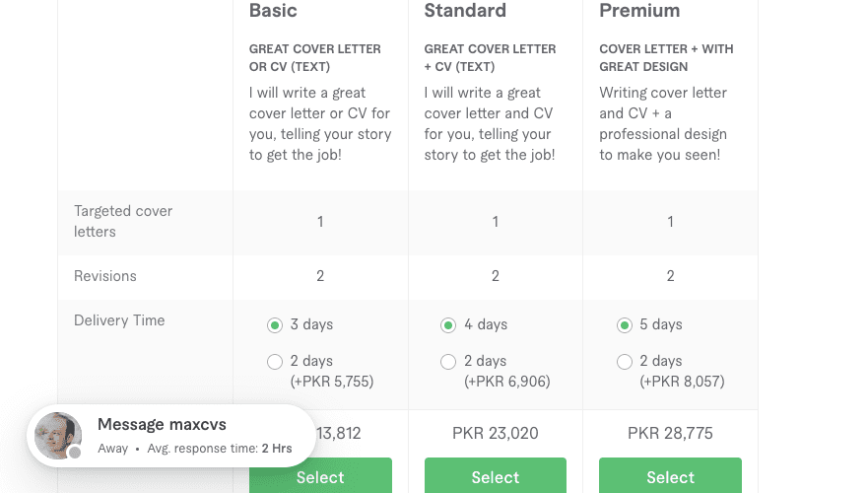Choose Premium 2 days delivery (+PKR 8,057)
This screenshot has width=868, height=493.
coord(625,362)
